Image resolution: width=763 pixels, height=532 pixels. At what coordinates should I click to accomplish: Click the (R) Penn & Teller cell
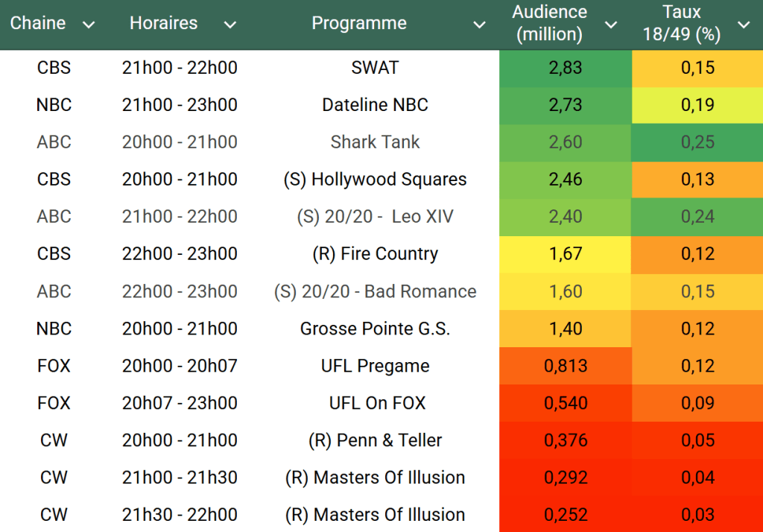tap(375, 440)
